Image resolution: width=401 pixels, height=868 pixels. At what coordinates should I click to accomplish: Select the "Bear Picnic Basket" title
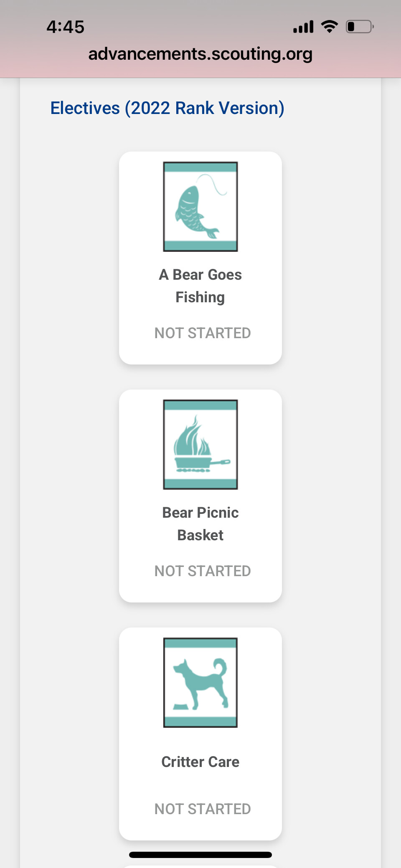tap(200, 524)
